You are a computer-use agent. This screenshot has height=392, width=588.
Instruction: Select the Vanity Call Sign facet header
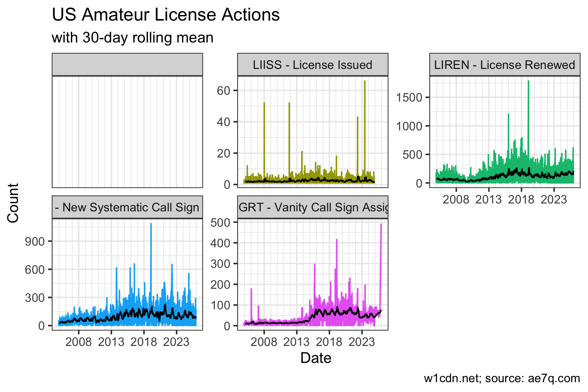313,207
